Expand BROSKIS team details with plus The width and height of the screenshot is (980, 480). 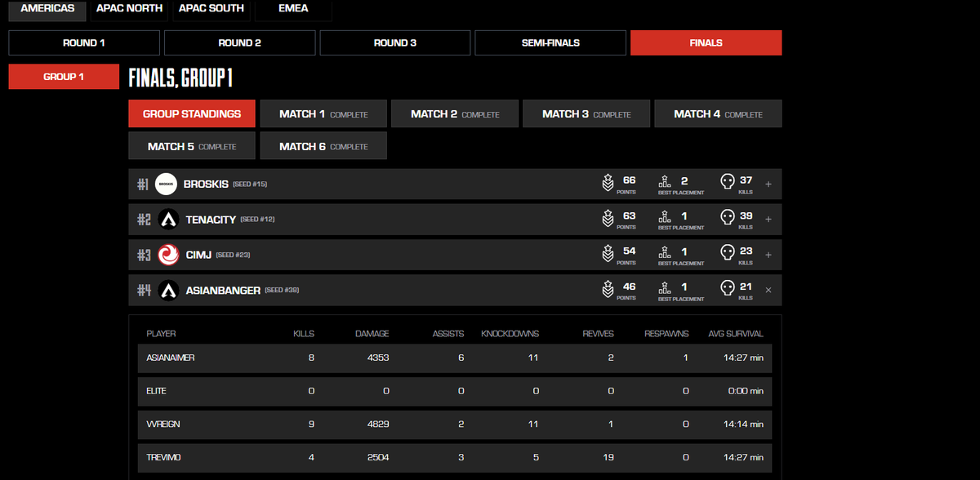click(x=768, y=184)
